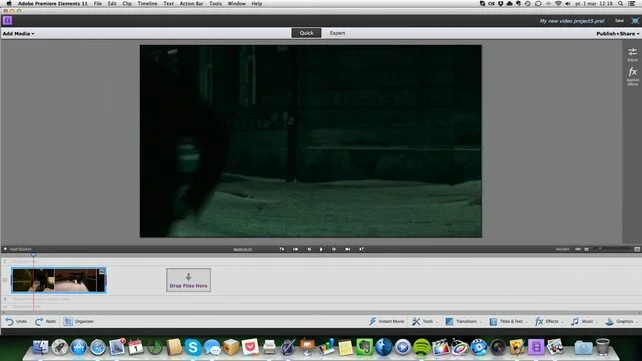
Task: Open the Clip menu
Action: click(x=127, y=3)
